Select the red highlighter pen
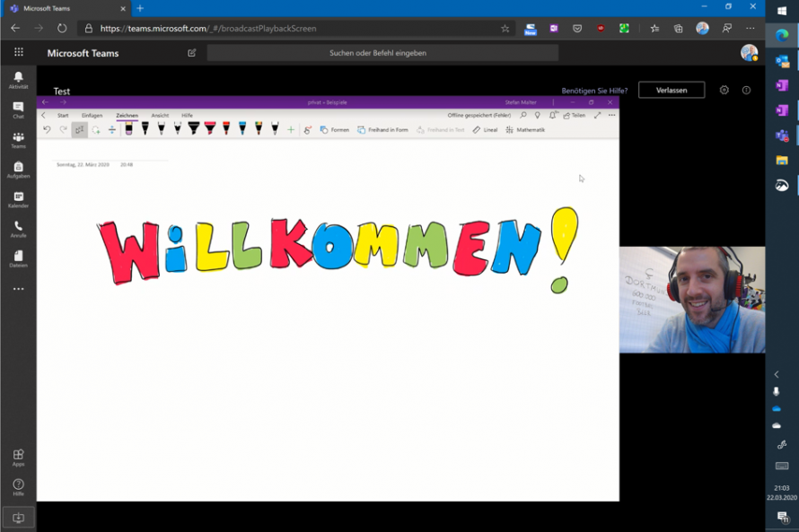The height and width of the screenshot is (532, 799). (210, 129)
